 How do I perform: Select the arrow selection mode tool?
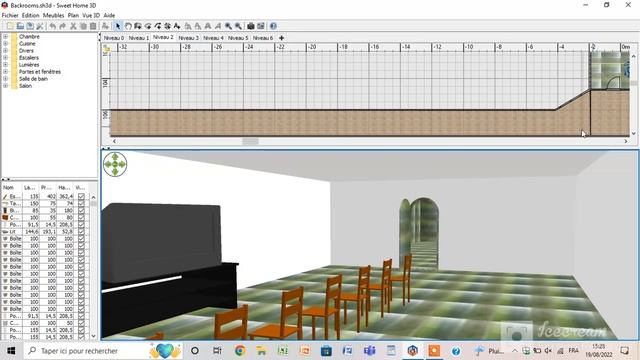click(x=118, y=26)
